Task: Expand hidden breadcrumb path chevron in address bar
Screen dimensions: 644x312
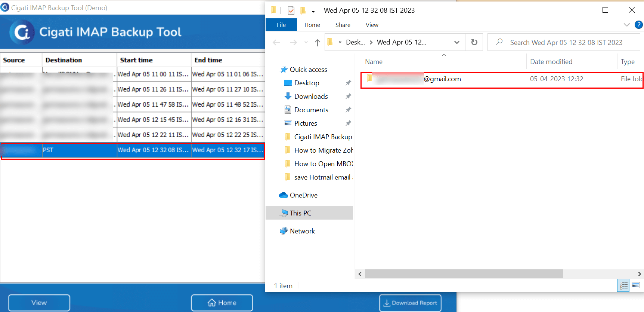Action: click(x=340, y=42)
